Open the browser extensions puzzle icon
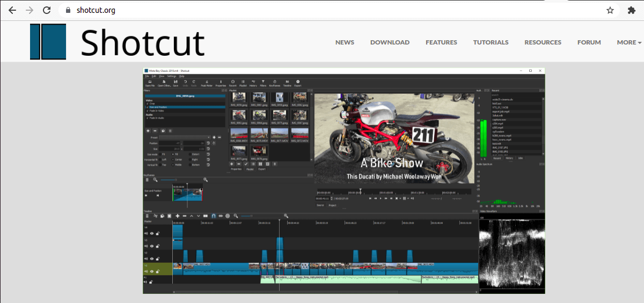 coord(631,10)
